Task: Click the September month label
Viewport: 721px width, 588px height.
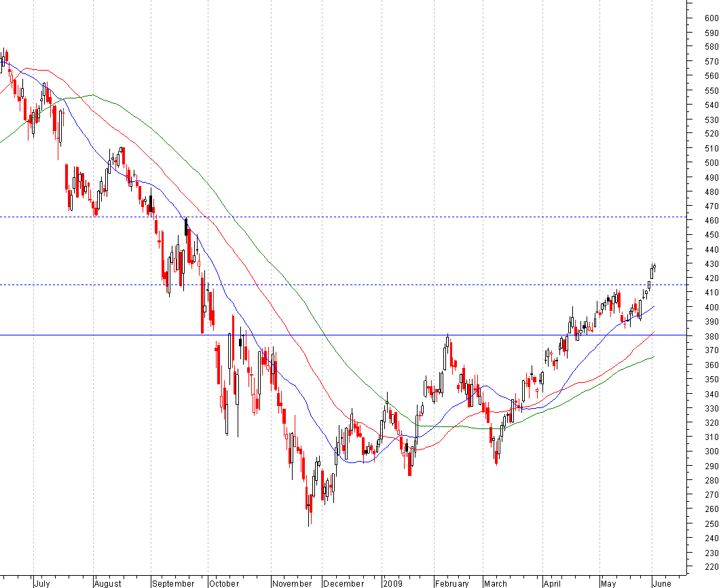Action: (x=173, y=583)
